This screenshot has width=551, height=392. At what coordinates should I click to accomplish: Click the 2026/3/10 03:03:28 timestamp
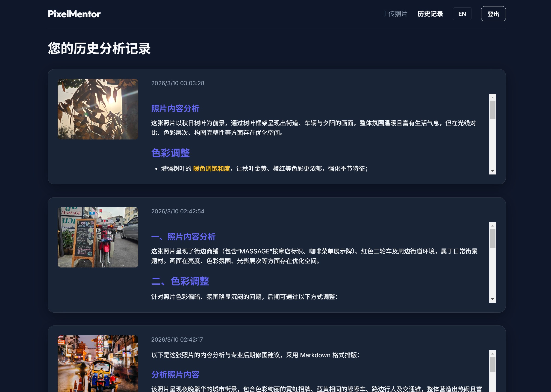pos(178,83)
